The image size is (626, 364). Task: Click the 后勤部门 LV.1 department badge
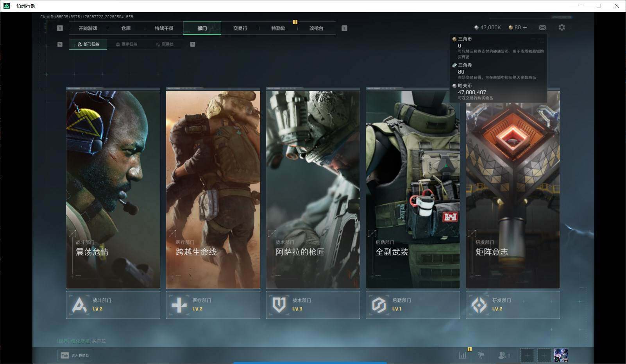coord(413,305)
